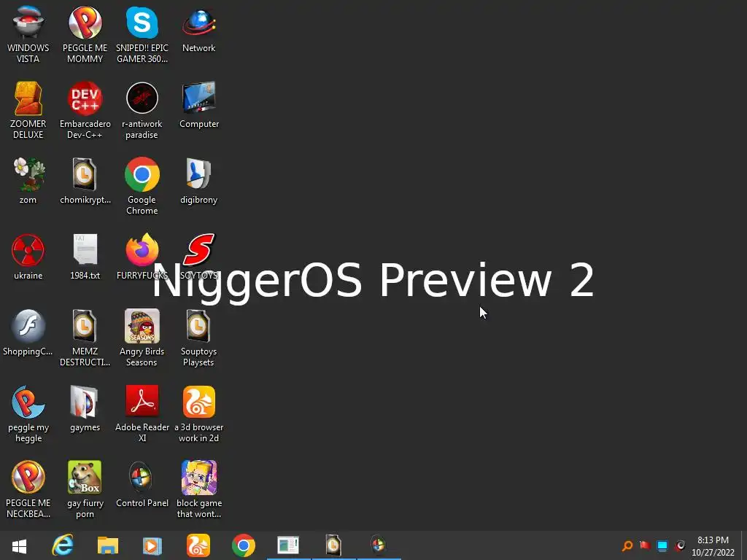Click the orange magnifier tray icon
747x560 pixels.
pyautogui.click(x=627, y=545)
